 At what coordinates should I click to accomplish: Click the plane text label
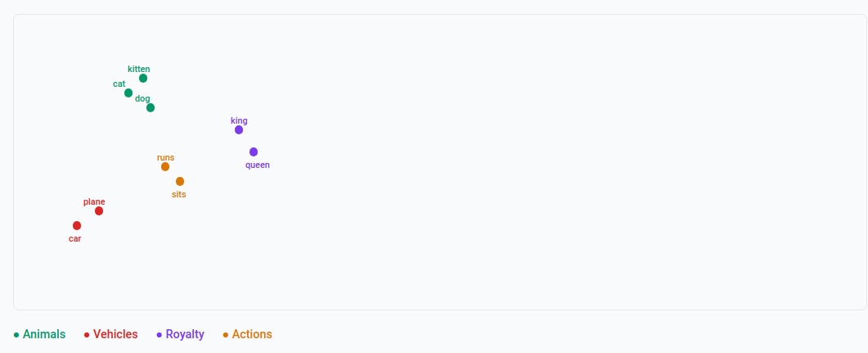[x=94, y=202]
